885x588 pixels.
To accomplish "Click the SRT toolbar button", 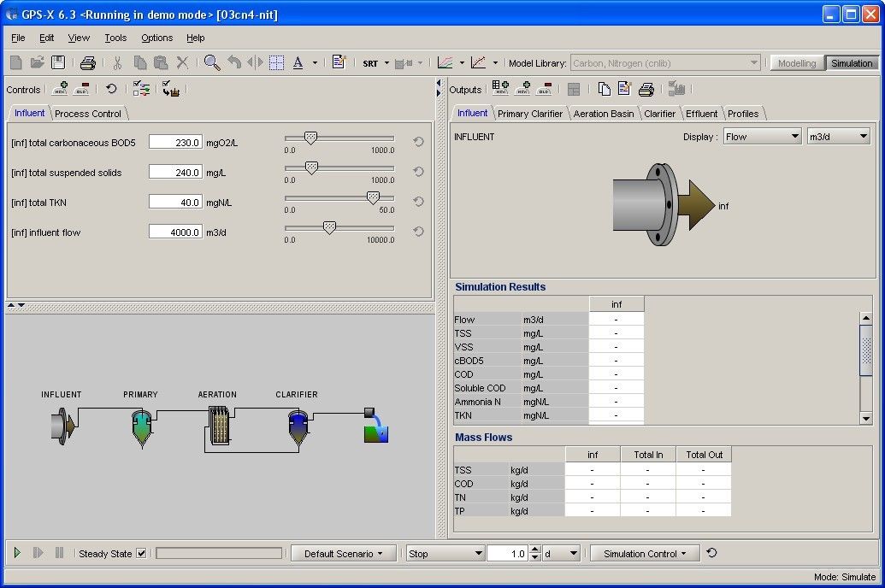I will point(370,63).
